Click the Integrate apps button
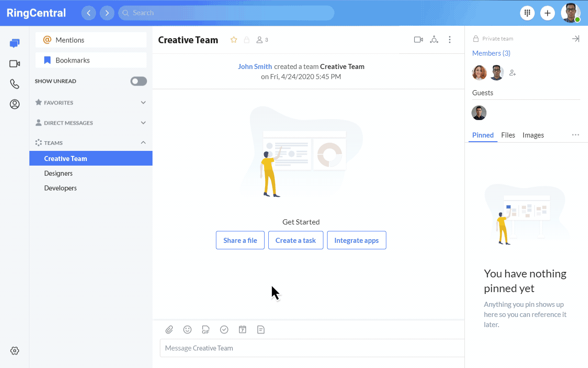588x368 pixels. (356, 240)
